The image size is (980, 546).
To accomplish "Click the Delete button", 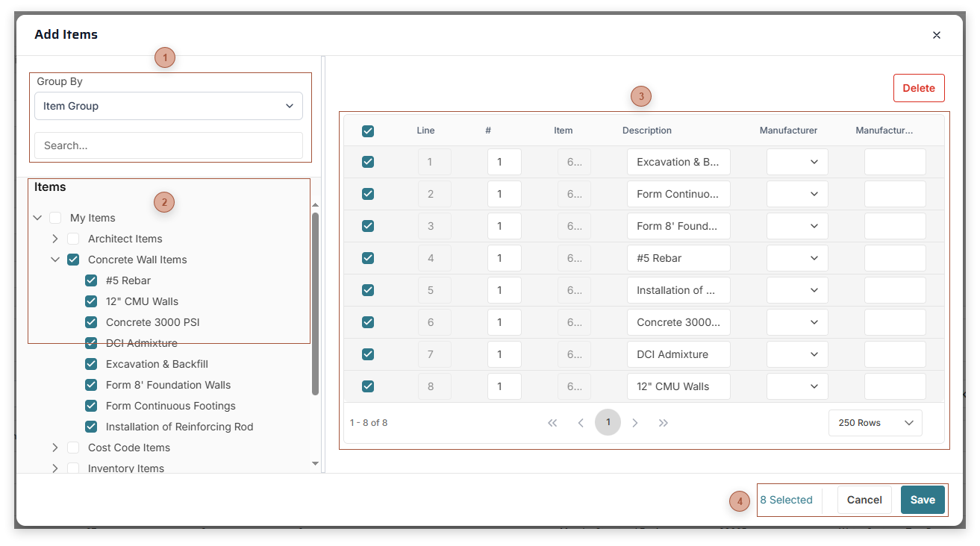I will click(919, 87).
